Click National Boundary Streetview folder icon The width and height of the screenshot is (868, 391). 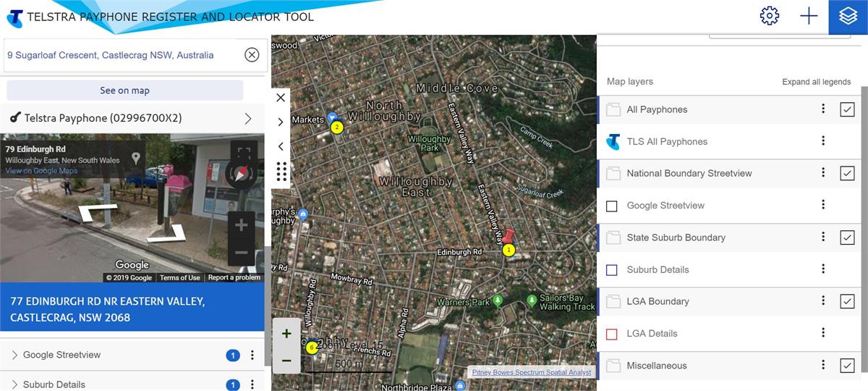coord(613,174)
